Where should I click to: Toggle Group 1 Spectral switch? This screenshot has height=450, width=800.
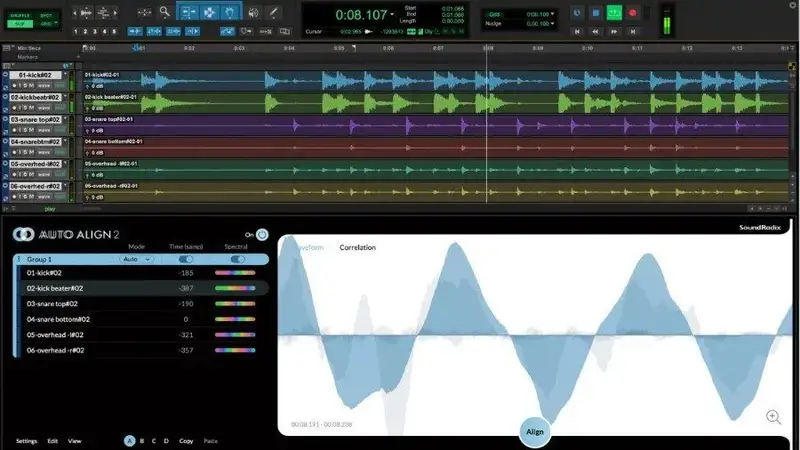[x=237, y=260]
